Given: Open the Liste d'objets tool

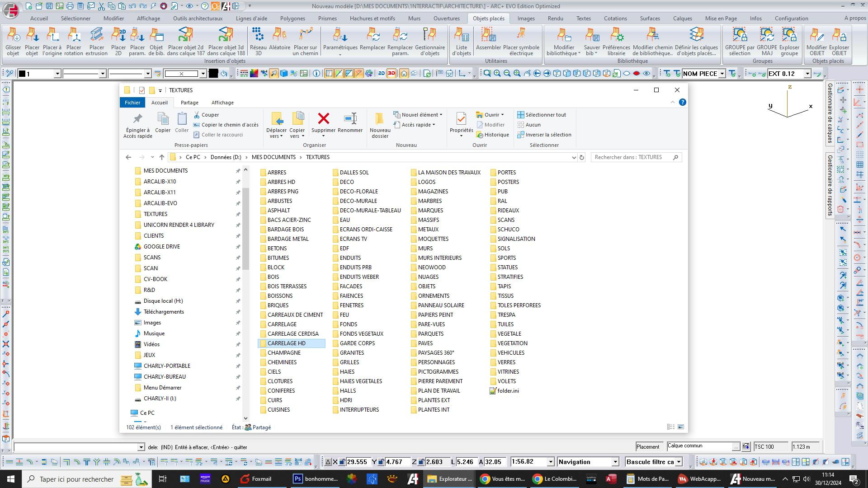Looking at the screenshot, I should (x=461, y=35).
